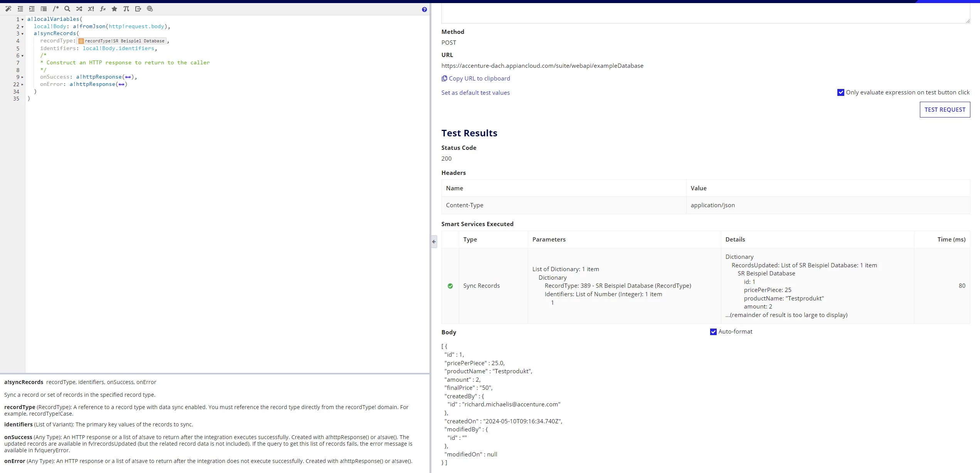Click the fx function icon
The height and width of the screenshot is (473, 980).
103,9
